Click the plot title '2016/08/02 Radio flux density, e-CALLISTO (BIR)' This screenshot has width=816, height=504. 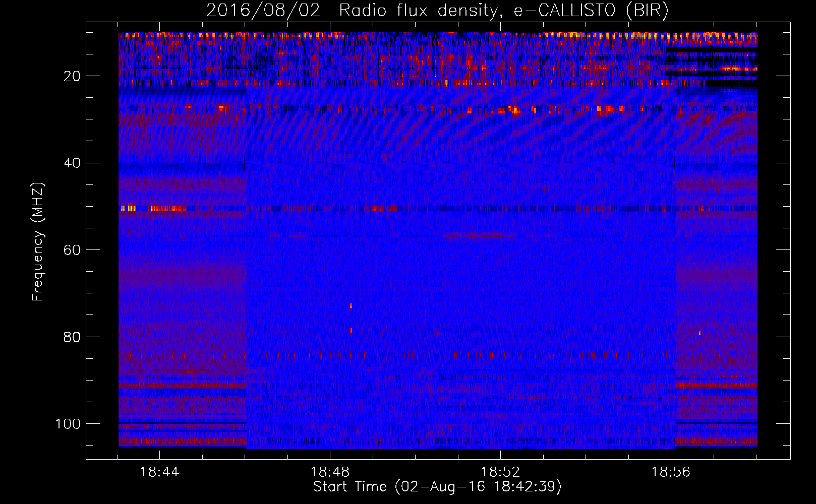coord(437,11)
